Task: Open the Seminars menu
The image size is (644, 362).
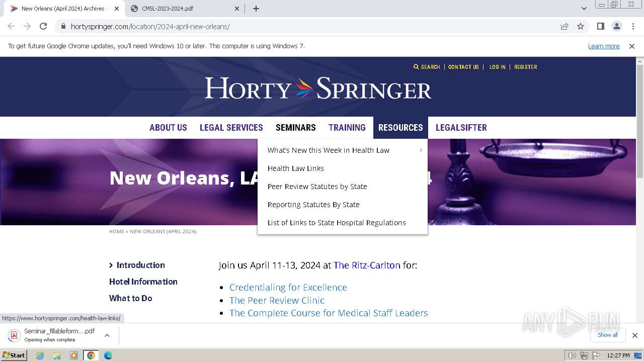Action: coord(296,128)
